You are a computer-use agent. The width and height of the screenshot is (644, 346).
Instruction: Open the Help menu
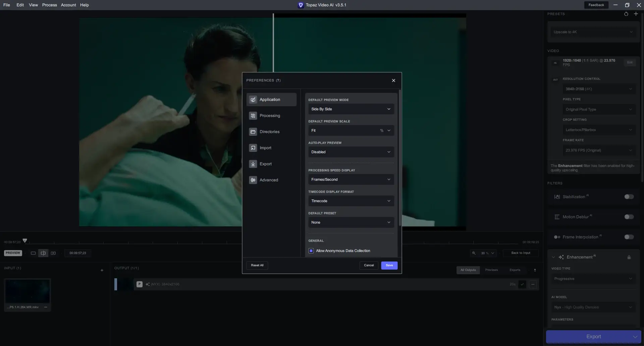click(85, 5)
